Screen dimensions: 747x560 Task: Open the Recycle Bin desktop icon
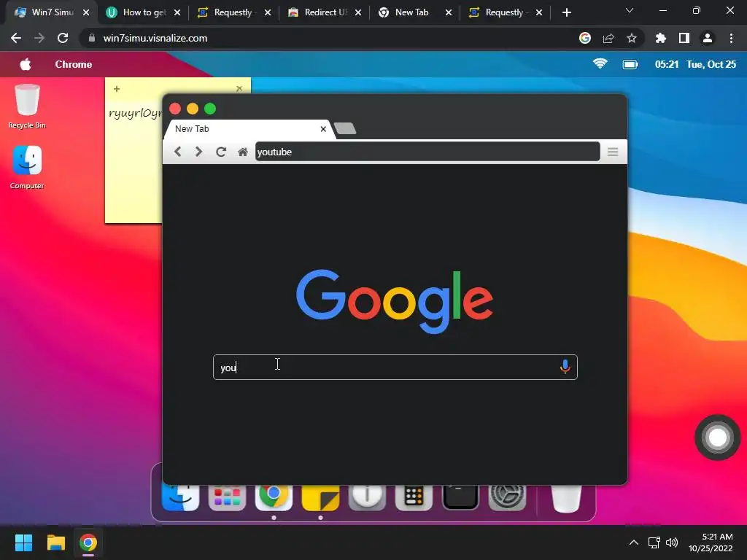pyautogui.click(x=27, y=106)
